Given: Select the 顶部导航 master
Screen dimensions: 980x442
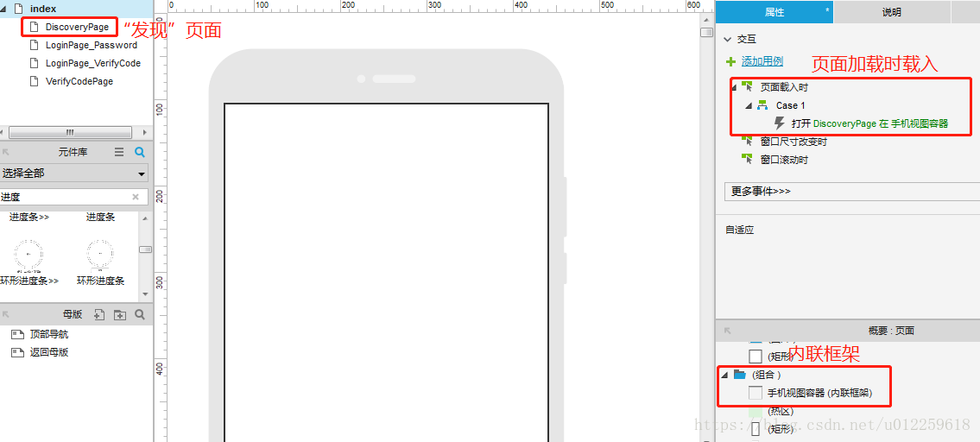Looking at the screenshot, I should pyautogui.click(x=48, y=335).
